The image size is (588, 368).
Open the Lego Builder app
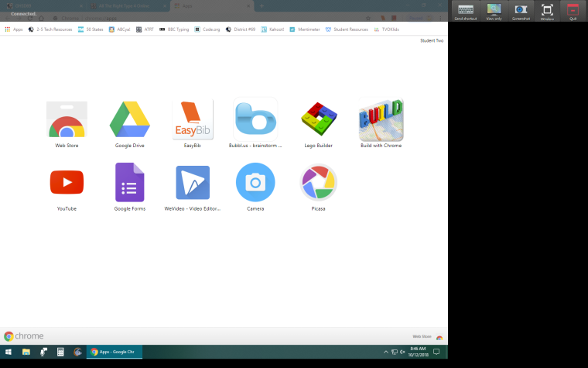point(319,119)
